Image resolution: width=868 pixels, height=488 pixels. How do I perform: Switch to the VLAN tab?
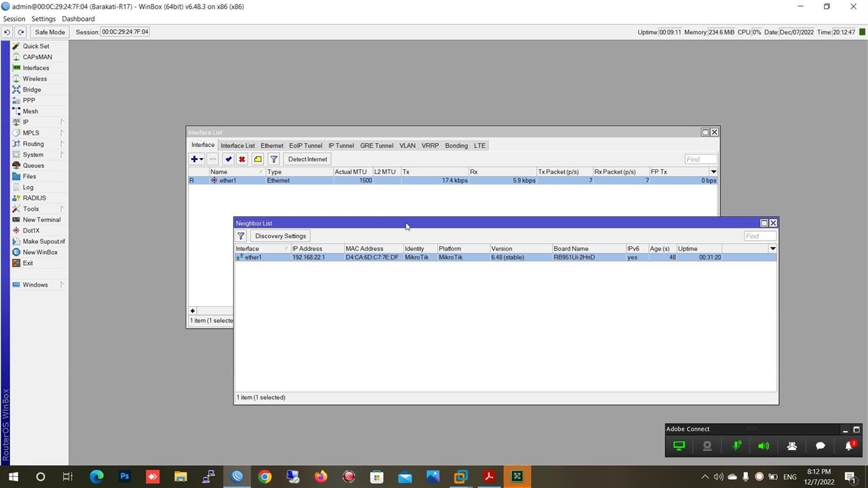tap(407, 146)
